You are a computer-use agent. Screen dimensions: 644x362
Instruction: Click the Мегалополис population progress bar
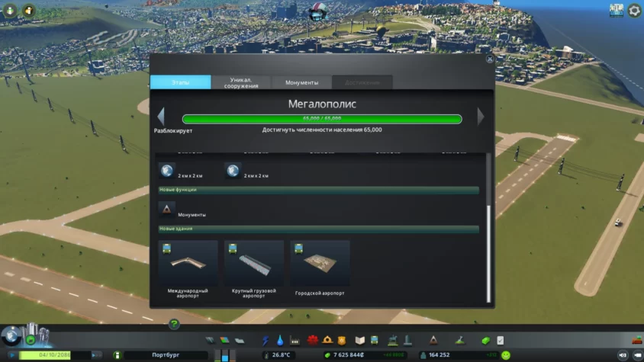coord(322,119)
